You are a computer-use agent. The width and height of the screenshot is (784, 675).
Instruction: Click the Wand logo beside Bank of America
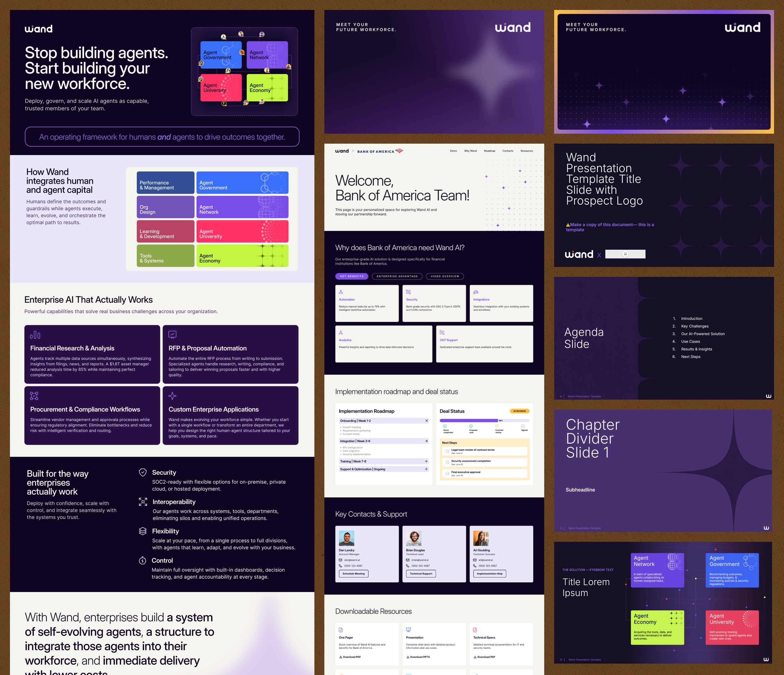(342, 151)
